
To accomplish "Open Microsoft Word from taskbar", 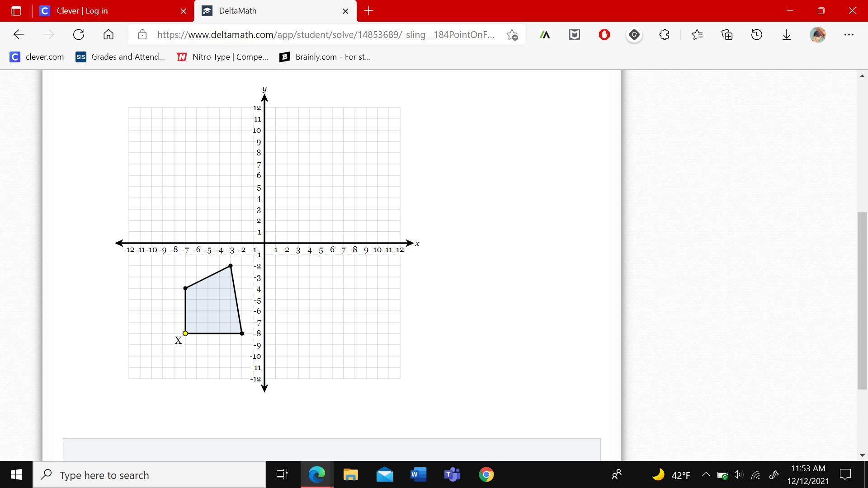I will pyautogui.click(x=418, y=475).
